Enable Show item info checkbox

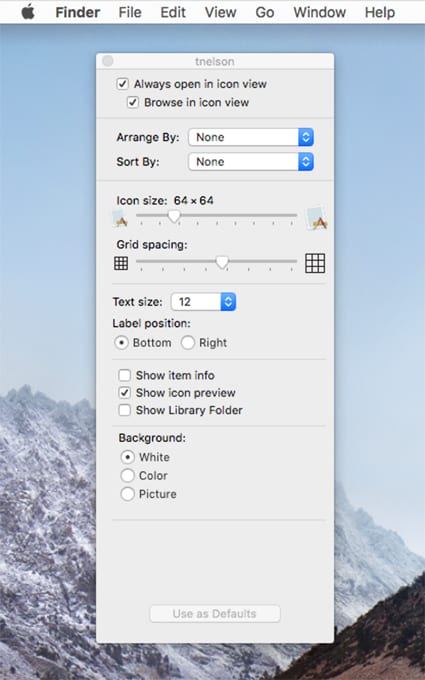point(124,375)
